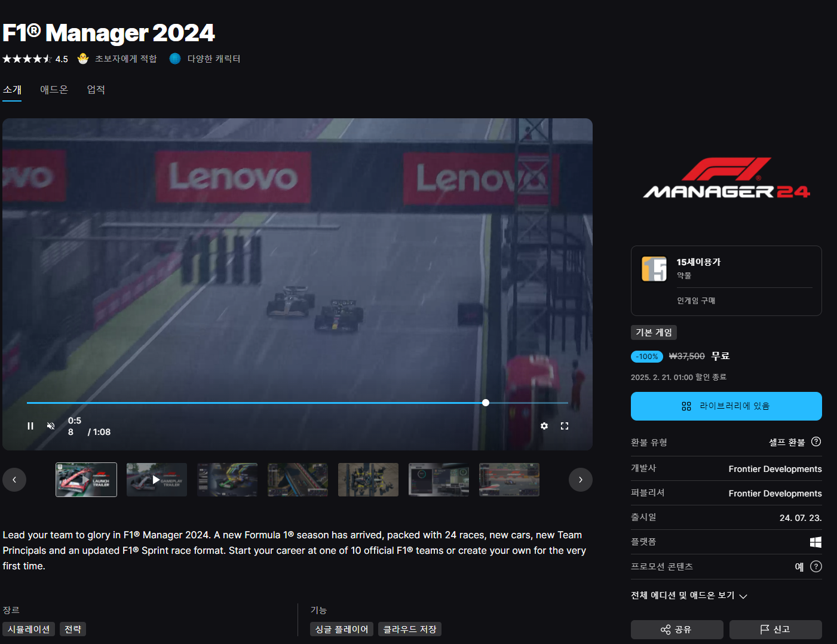Enter fullscreen video mode
This screenshot has height=644, width=837.
point(565,426)
